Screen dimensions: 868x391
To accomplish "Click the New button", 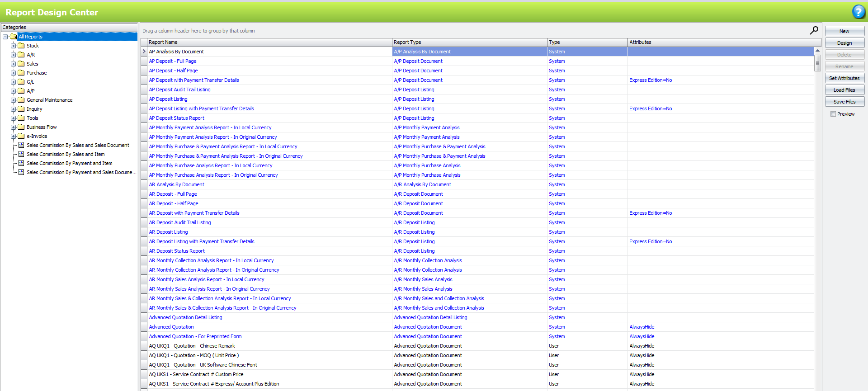I will (x=844, y=31).
